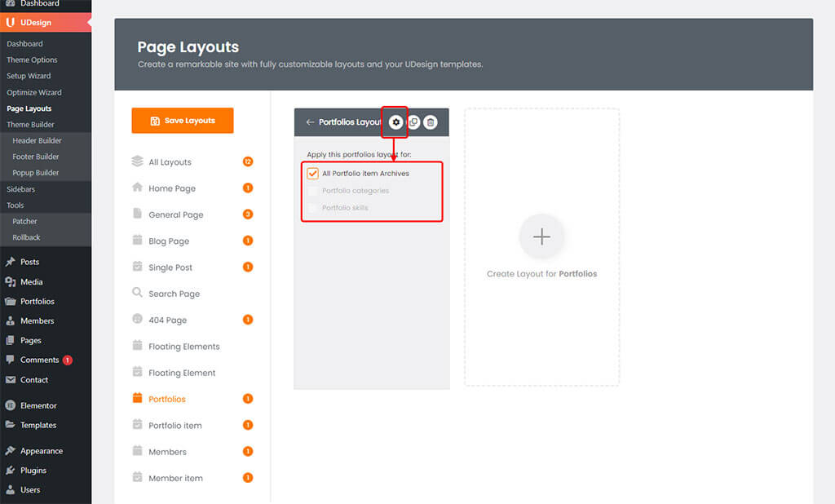Click the duplicate layout icon
835x504 pixels.
click(413, 122)
